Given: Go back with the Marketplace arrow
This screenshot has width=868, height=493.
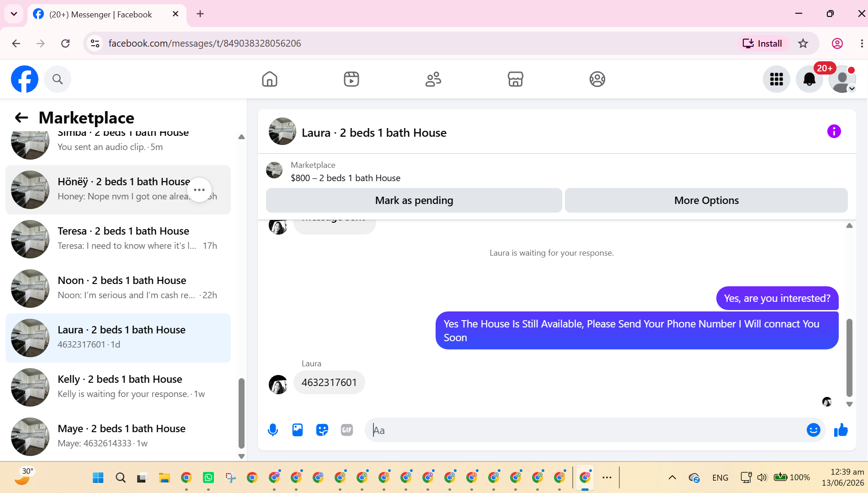Looking at the screenshot, I should pyautogui.click(x=21, y=118).
